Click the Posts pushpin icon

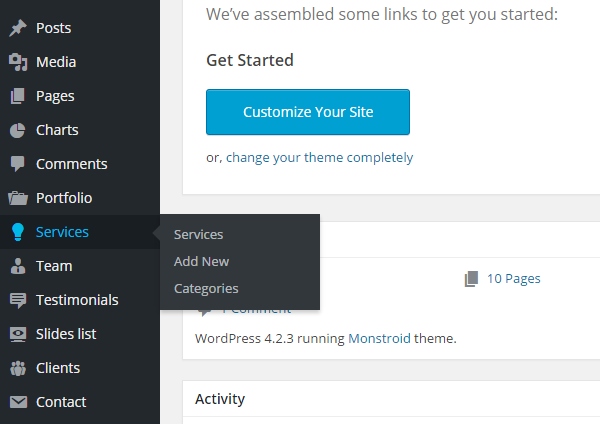point(18,28)
